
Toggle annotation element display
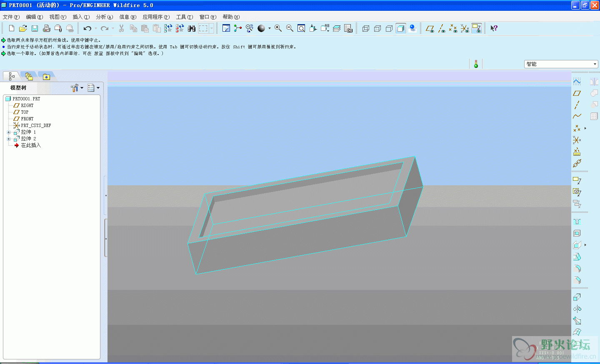[477, 28]
